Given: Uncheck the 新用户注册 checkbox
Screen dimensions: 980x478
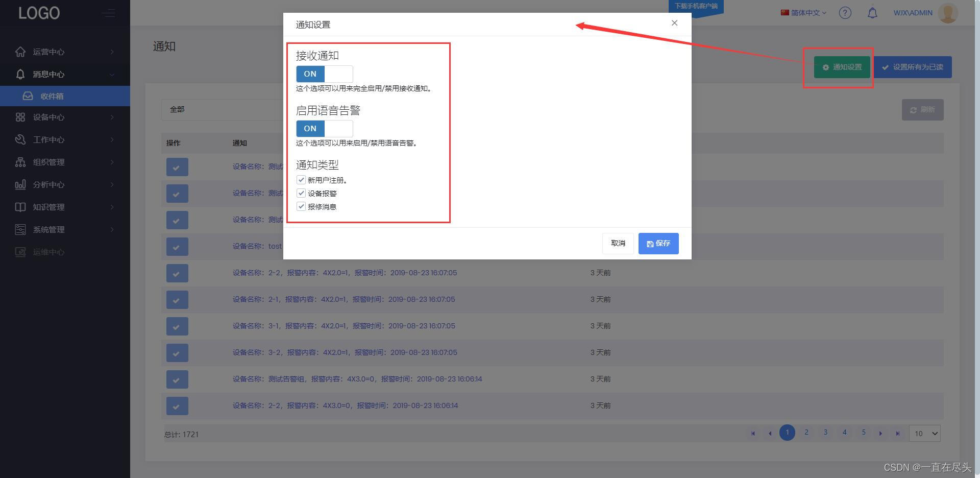Looking at the screenshot, I should tap(301, 180).
